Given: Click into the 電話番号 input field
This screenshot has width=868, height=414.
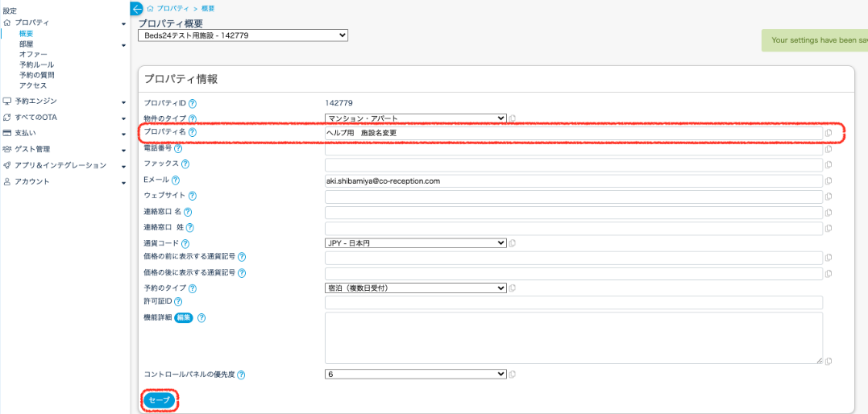Looking at the screenshot, I should coord(573,149).
